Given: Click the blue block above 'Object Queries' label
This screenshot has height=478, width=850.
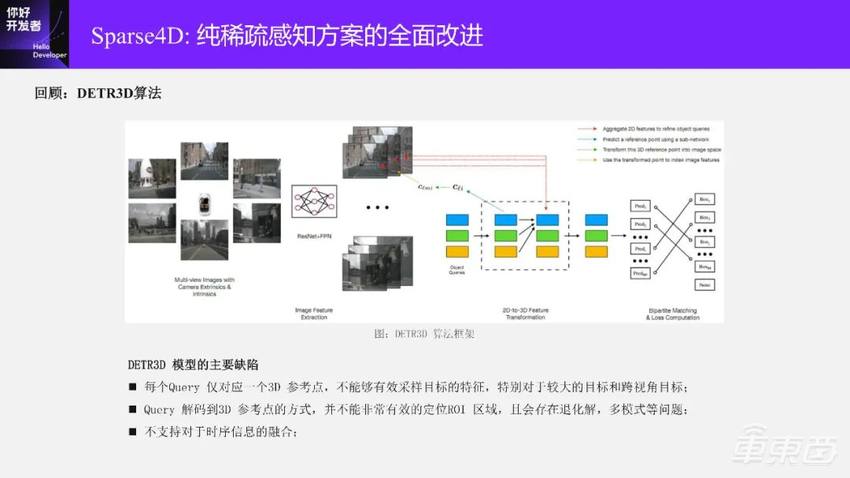Looking at the screenshot, I should coord(457,218).
